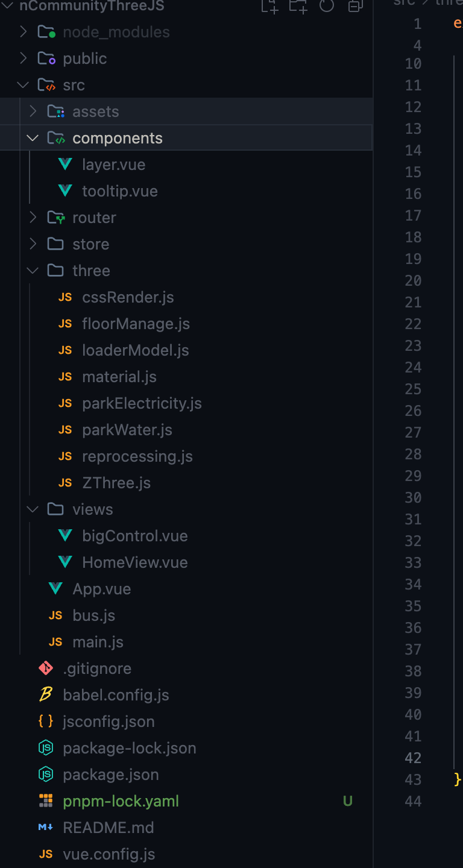Refresh the explorer with the refresh icon
This screenshot has height=868, width=463.
click(x=327, y=6)
